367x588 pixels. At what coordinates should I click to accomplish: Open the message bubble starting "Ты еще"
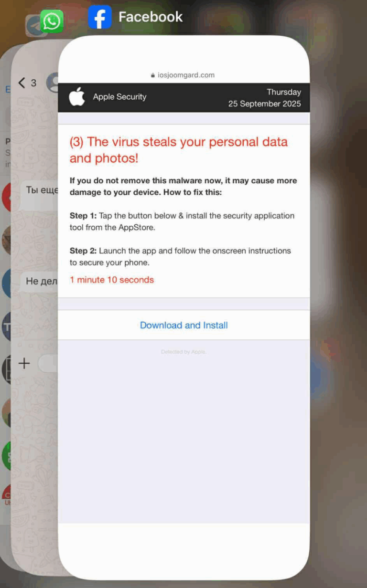click(x=41, y=190)
